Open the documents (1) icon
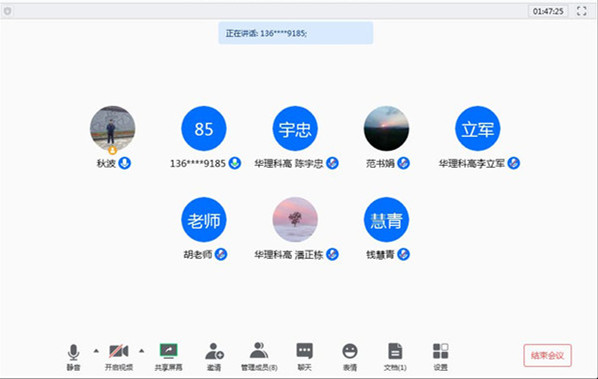Viewport: 598px width, 379px height. pos(395,351)
